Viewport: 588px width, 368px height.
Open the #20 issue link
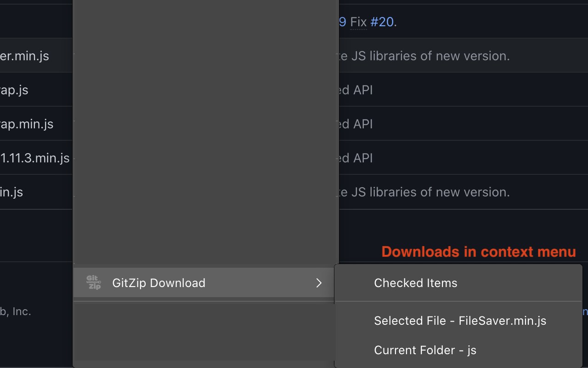click(x=382, y=22)
